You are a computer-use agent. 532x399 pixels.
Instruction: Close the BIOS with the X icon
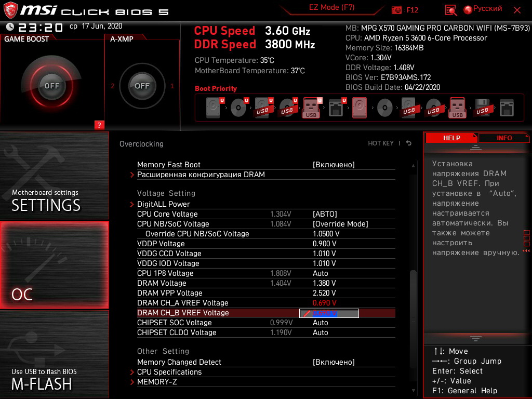point(517,10)
